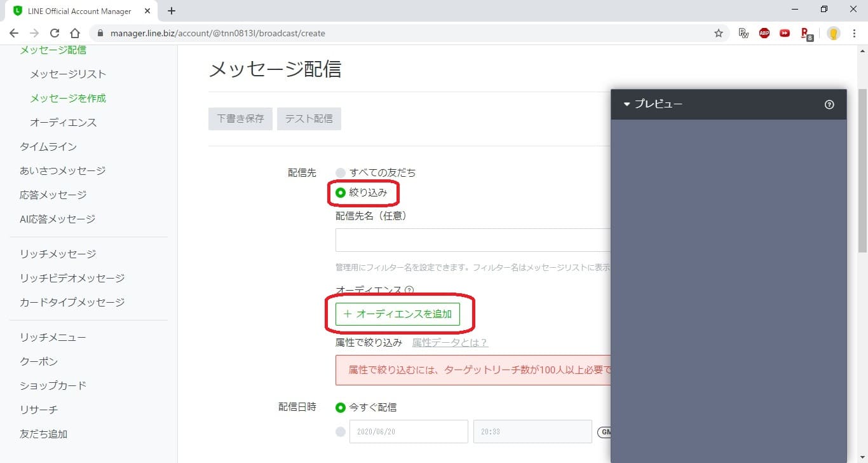
Task: Open メッセージ配信 in the sidebar
Action: click(53, 50)
